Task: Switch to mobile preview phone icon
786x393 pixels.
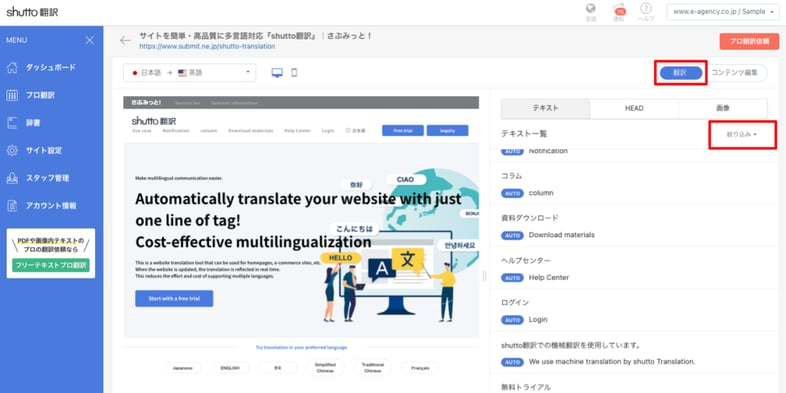Action: pos(294,73)
